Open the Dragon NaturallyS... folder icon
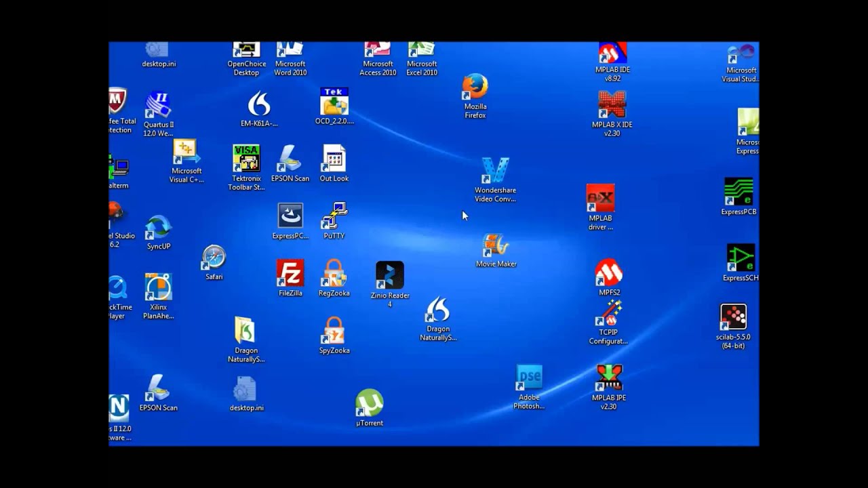The height and width of the screenshot is (488, 868). point(245,340)
